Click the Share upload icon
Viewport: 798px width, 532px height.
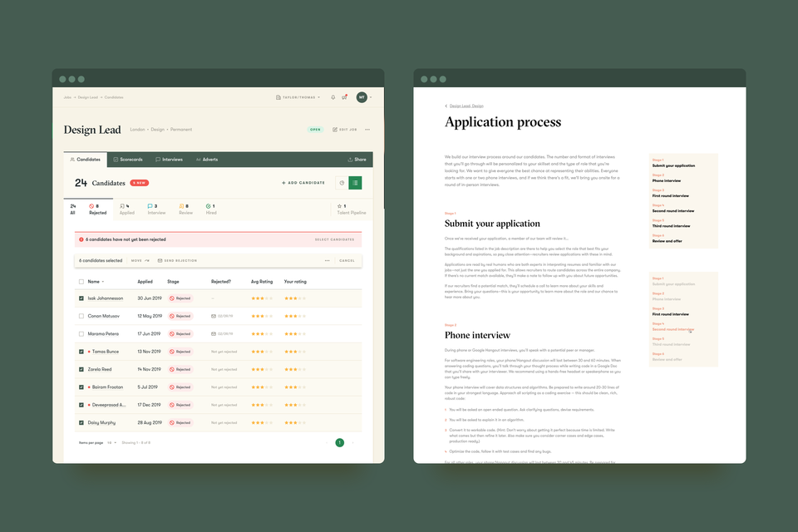pyautogui.click(x=350, y=160)
